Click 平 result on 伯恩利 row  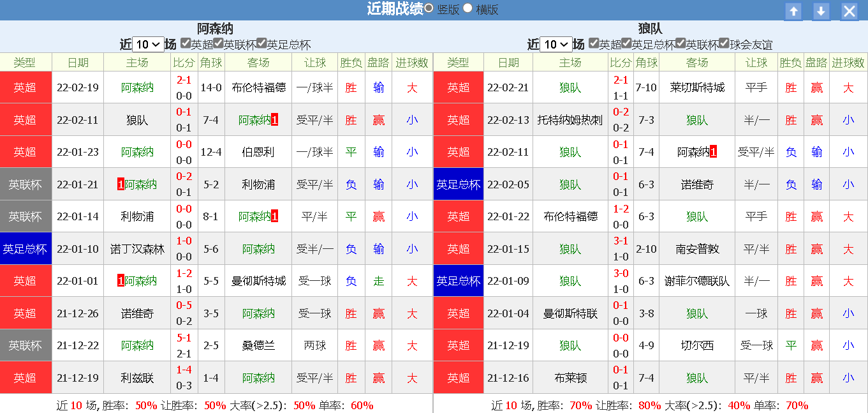[x=351, y=152]
